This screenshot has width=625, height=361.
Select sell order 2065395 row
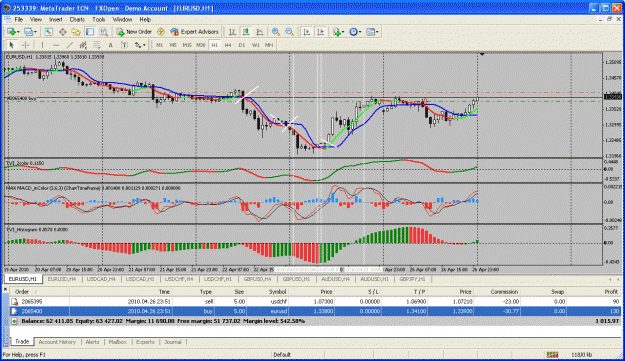(x=314, y=302)
